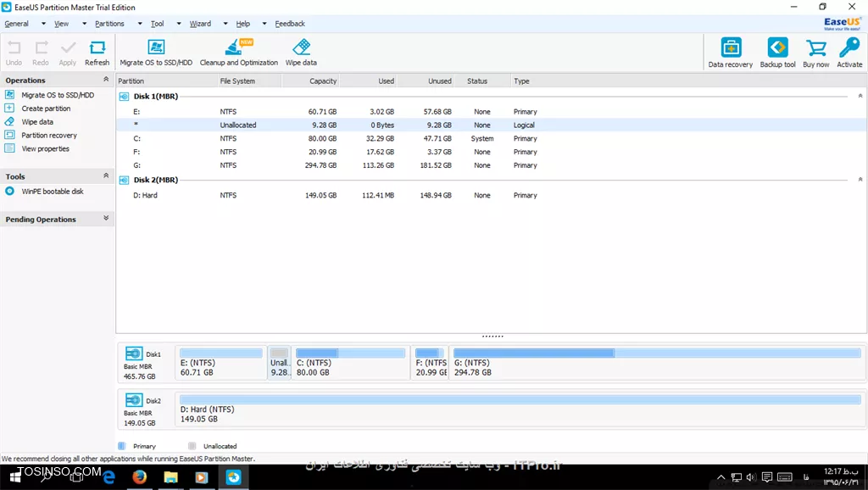Sort by the File System column header
Image resolution: width=868 pixels, height=490 pixels.
coord(250,81)
